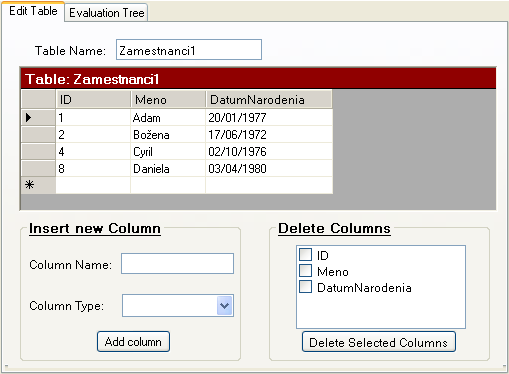Click the ID column header

tap(93, 99)
